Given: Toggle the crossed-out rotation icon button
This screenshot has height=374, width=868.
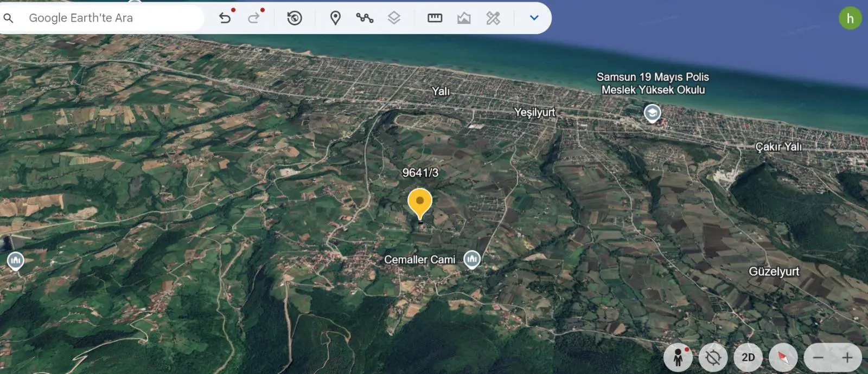Looking at the screenshot, I should pyautogui.click(x=713, y=357).
